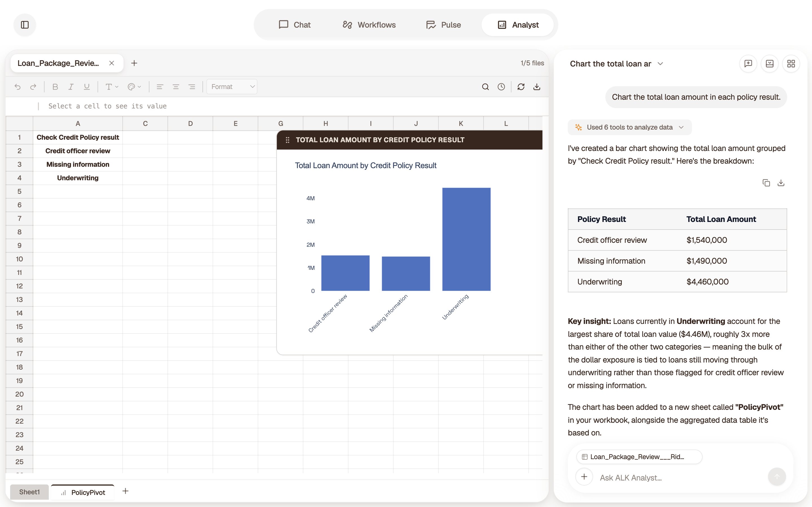Open the spreadsheet search magnifier icon
812x507 pixels.
coord(485,87)
